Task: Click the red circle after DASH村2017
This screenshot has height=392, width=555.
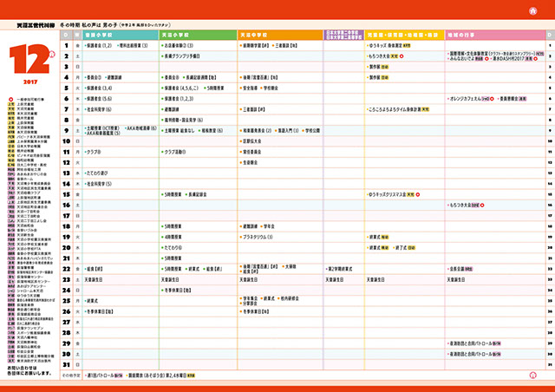Action: point(536,59)
